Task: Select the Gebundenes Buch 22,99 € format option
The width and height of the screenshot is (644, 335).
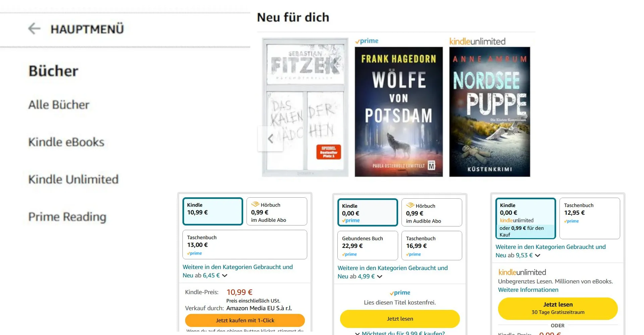Action: (x=368, y=245)
